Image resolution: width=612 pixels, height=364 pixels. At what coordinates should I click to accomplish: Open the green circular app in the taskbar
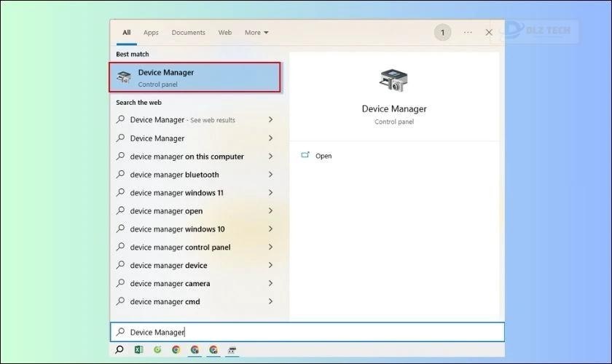(x=157, y=349)
